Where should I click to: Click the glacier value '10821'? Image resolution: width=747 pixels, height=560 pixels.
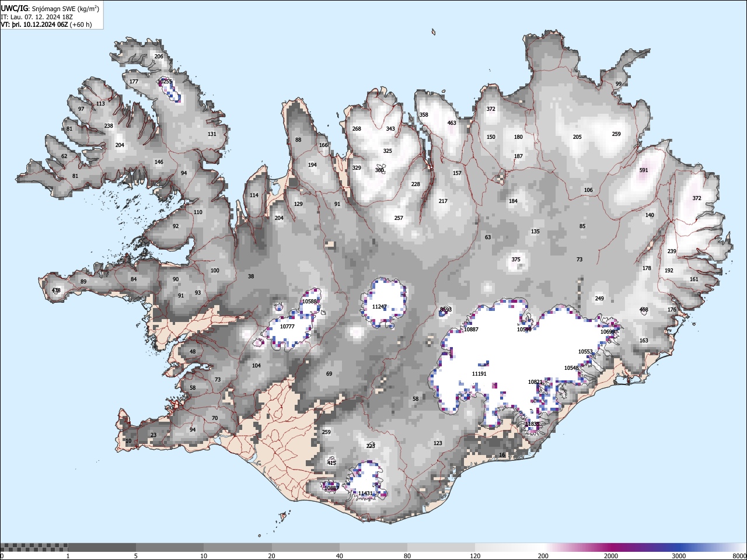(535, 382)
